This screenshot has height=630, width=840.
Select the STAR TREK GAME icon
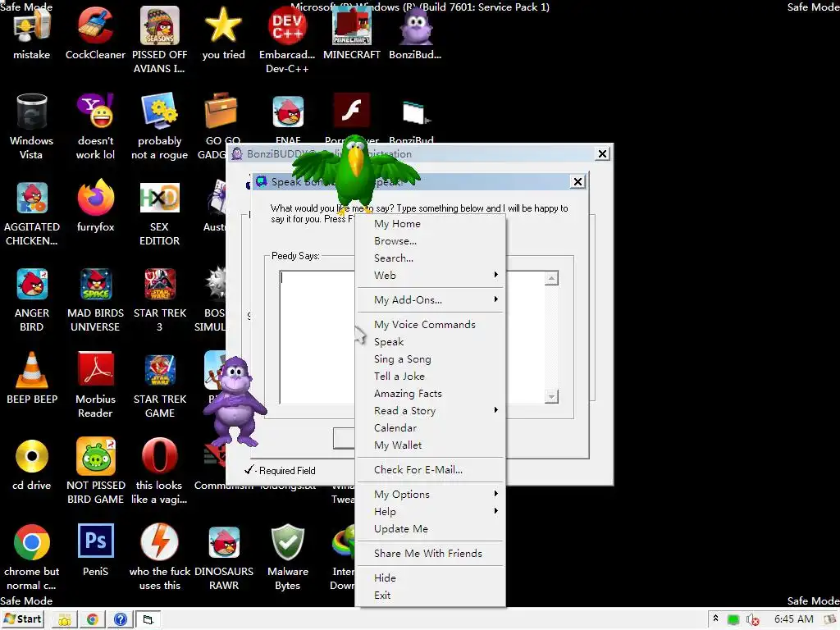coord(160,386)
